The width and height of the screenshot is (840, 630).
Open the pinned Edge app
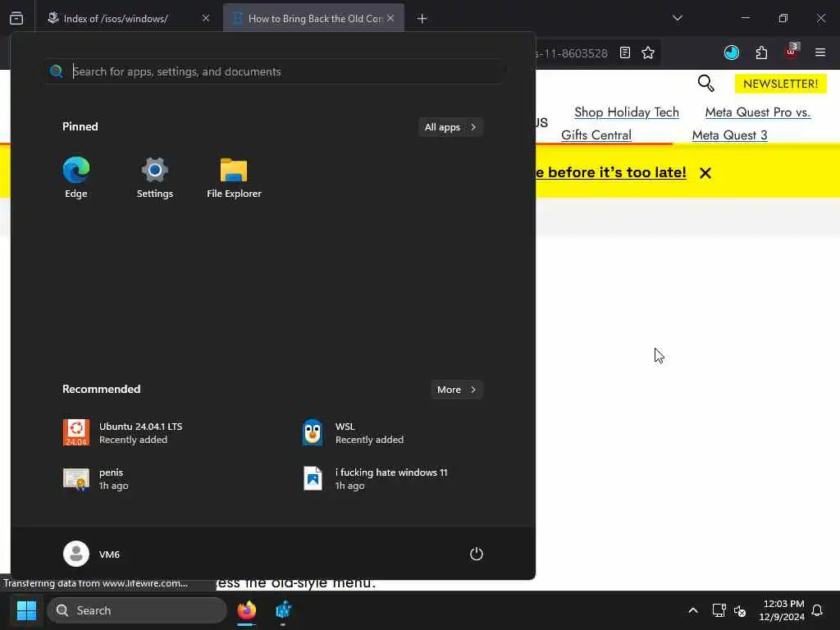(76, 177)
